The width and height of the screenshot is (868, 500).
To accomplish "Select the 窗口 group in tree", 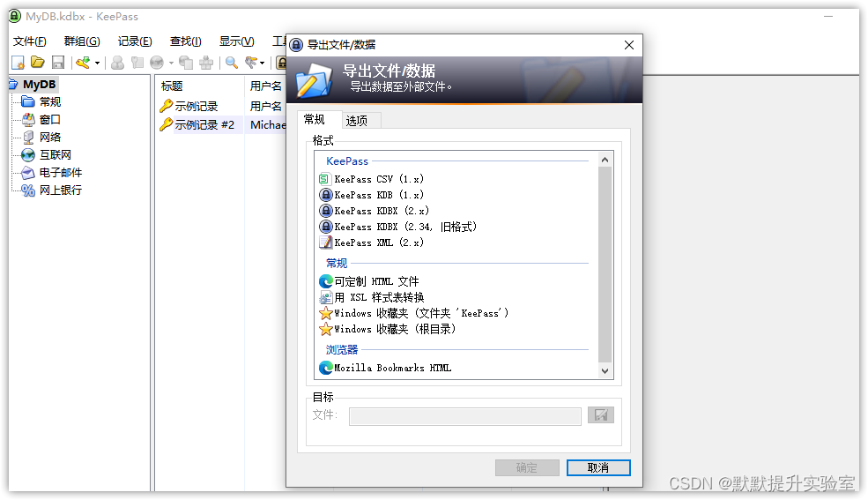I will pos(50,120).
